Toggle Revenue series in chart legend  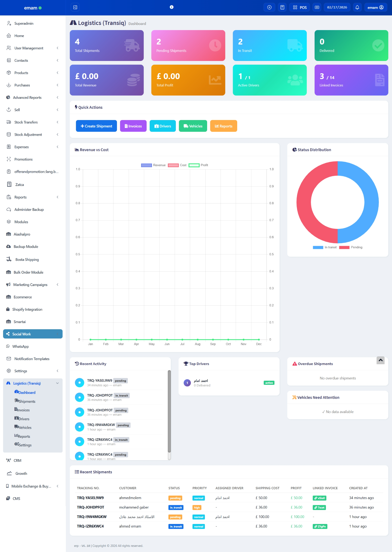[x=146, y=165]
